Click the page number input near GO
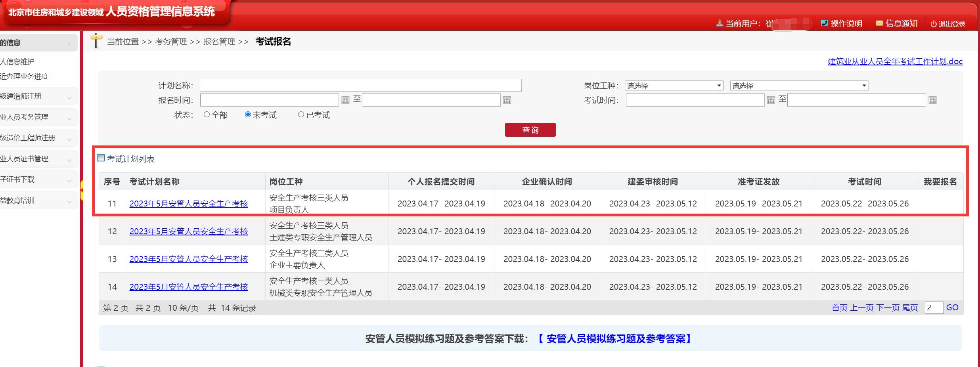The width and height of the screenshot is (980, 367). tap(934, 308)
